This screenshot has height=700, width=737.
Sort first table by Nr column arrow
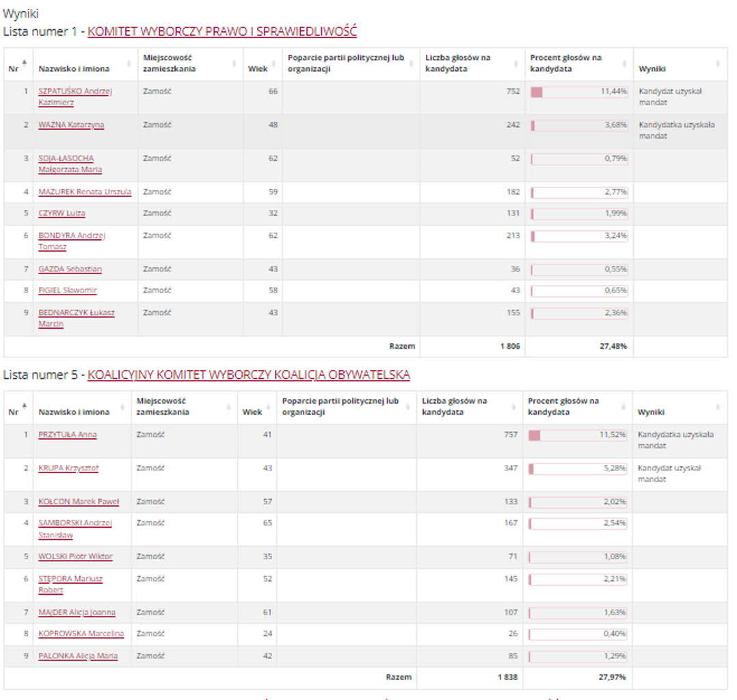25,63
